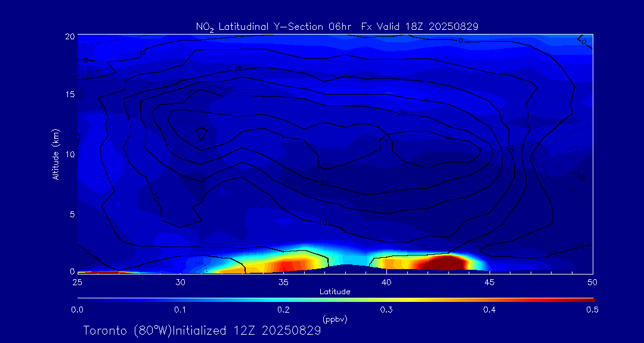Image resolution: width=644 pixels, height=343 pixels.
Task: Click the Altitude (km) vertical axis label
Action: click(56, 154)
